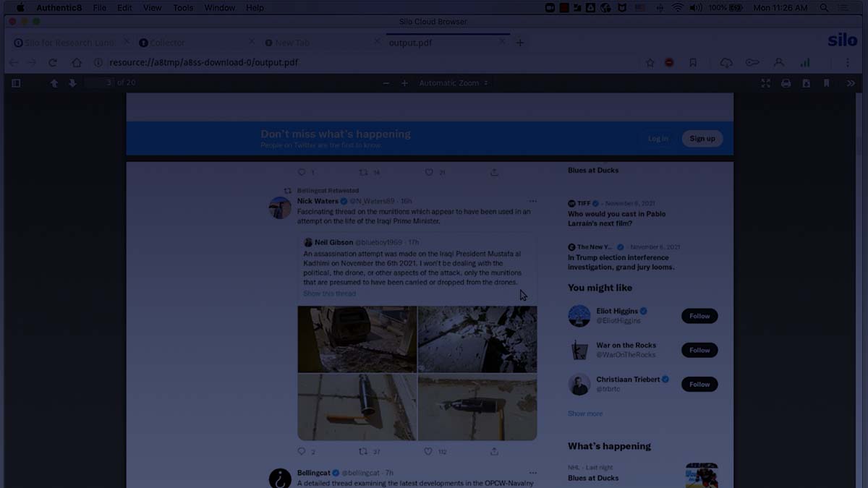Open Nick Waters profile avatar
The width and height of the screenshot is (868, 488).
pos(280,207)
